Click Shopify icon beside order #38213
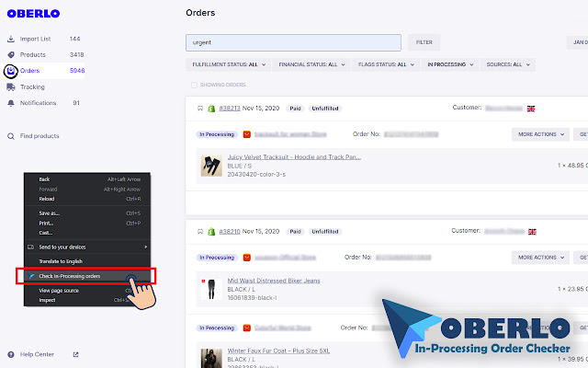The image size is (588, 368). (211, 109)
